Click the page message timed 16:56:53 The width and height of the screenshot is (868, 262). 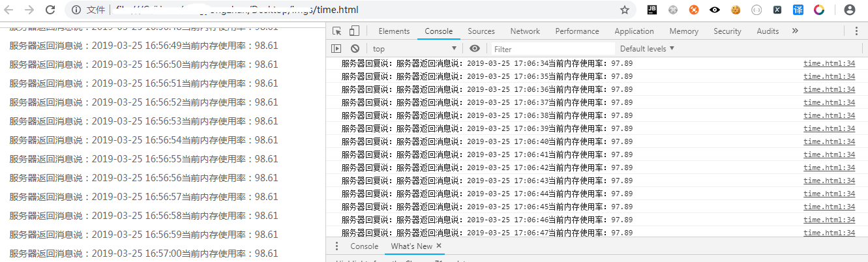coord(143,121)
